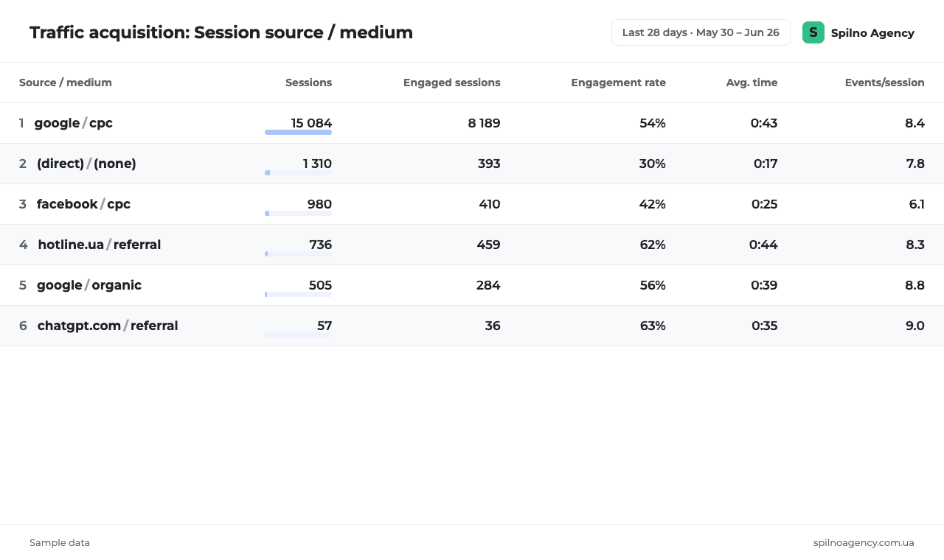The image size is (944, 560).
Task: Click the 284 engaged sessions value
Action: coord(488,285)
